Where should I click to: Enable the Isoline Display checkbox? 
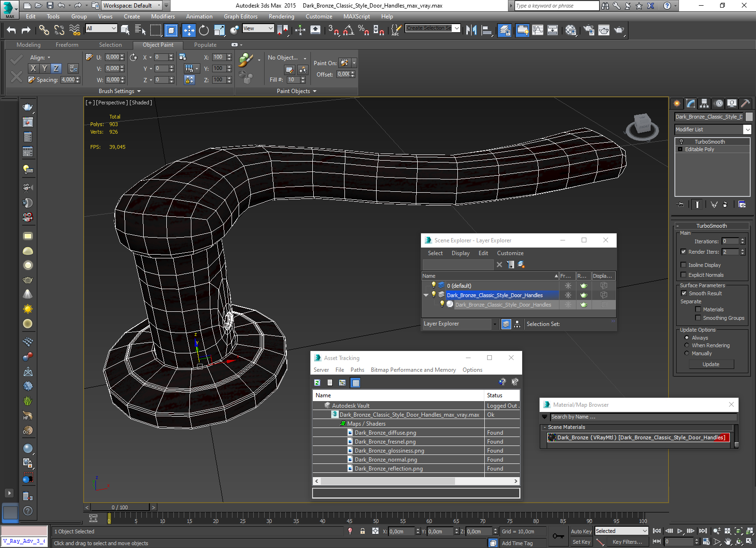(683, 265)
